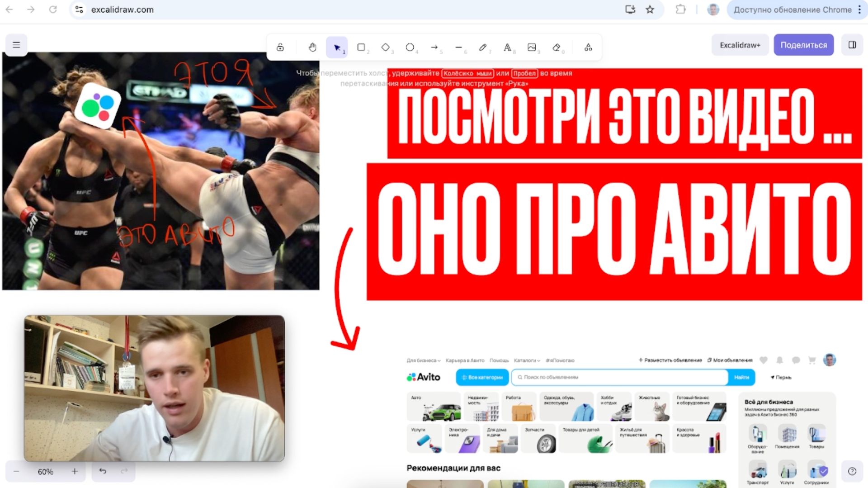Click Все категории in the Avito screenshot

pyautogui.click(x=482, y=377)
